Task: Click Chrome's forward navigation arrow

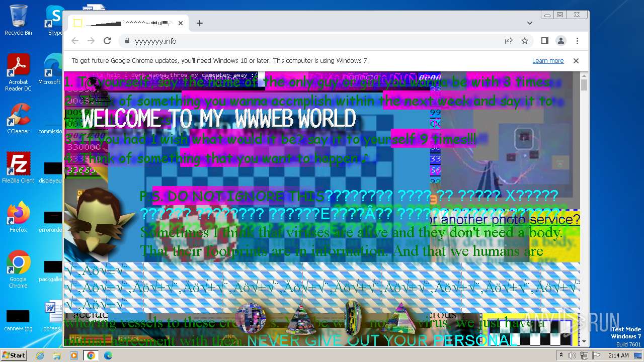Action: [x=91, y=41]
